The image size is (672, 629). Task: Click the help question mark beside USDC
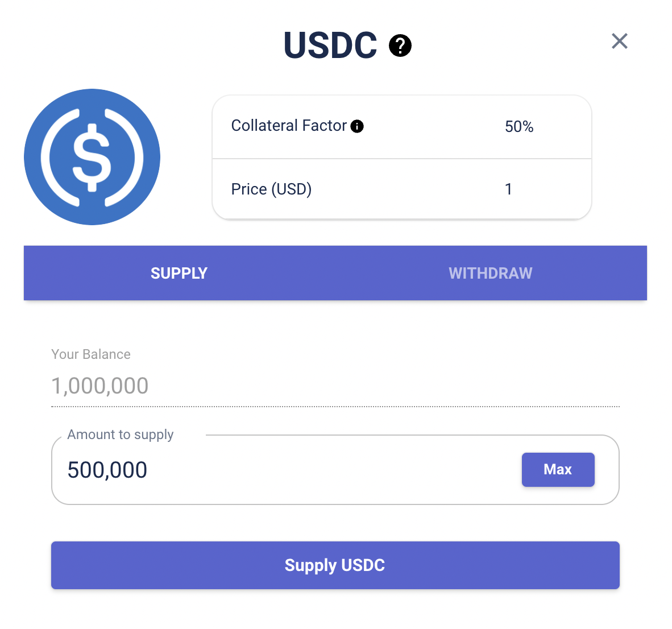click(400, 45)
